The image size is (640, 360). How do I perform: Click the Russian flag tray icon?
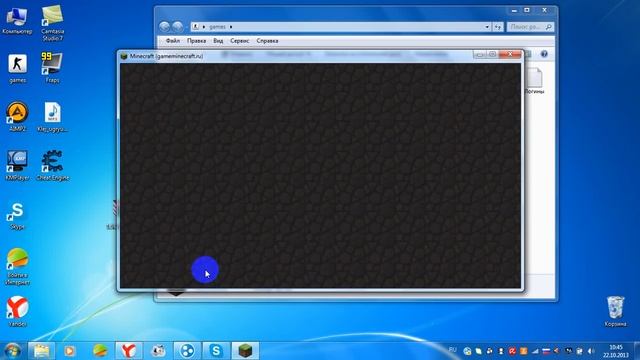point(546,351)
